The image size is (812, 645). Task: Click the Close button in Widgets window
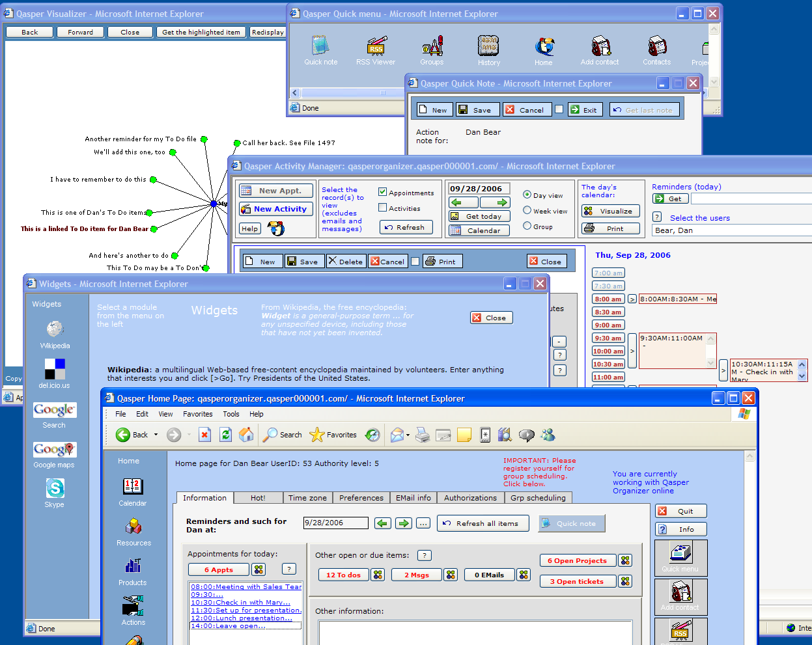coord(492,318)
